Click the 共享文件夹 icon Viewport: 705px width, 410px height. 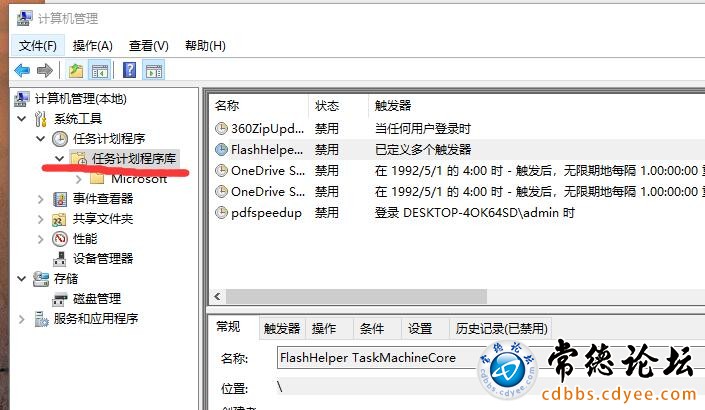[60, 219]
